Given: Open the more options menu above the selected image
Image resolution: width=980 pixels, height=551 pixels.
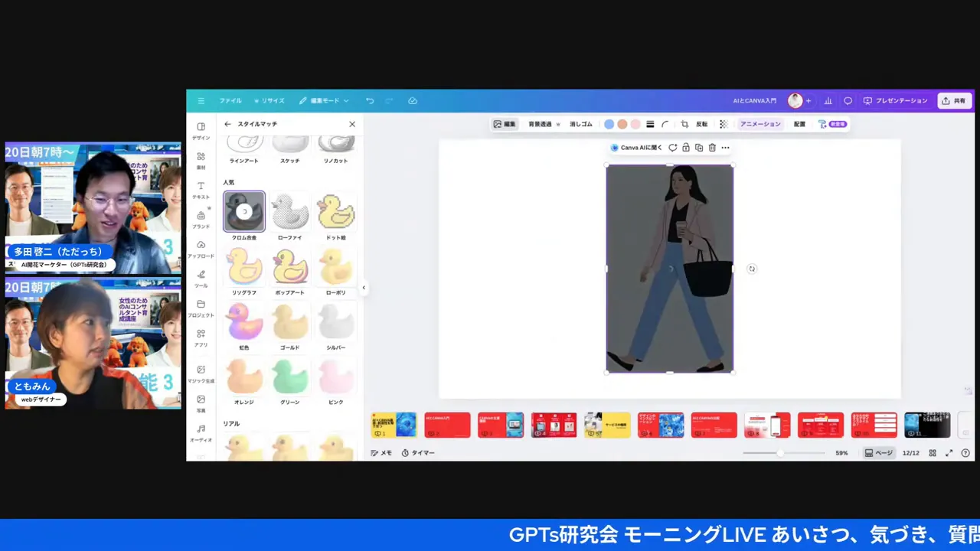Looking at the screenshot, I should (724, 147).
